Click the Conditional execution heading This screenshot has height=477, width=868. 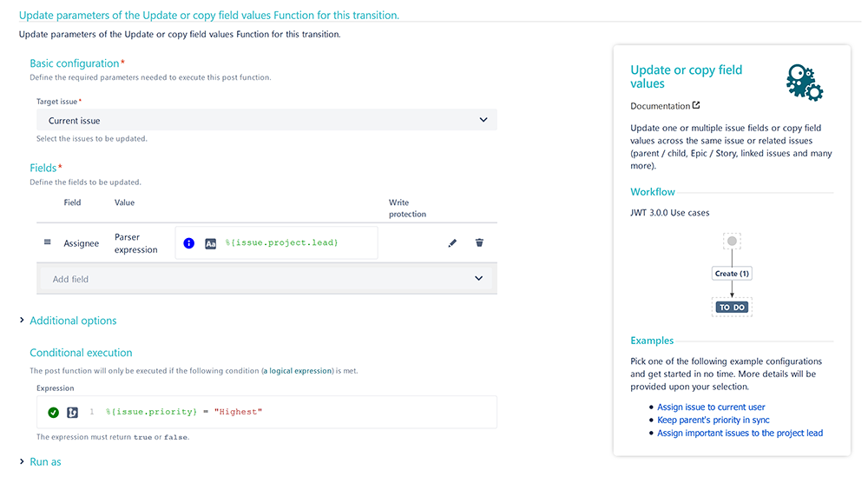coord(81,353)
